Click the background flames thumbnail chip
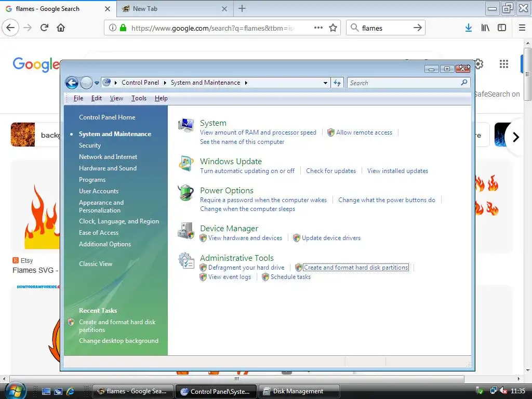Image resolution: width=532 pixels, height=399 pixels. (23, 135)
